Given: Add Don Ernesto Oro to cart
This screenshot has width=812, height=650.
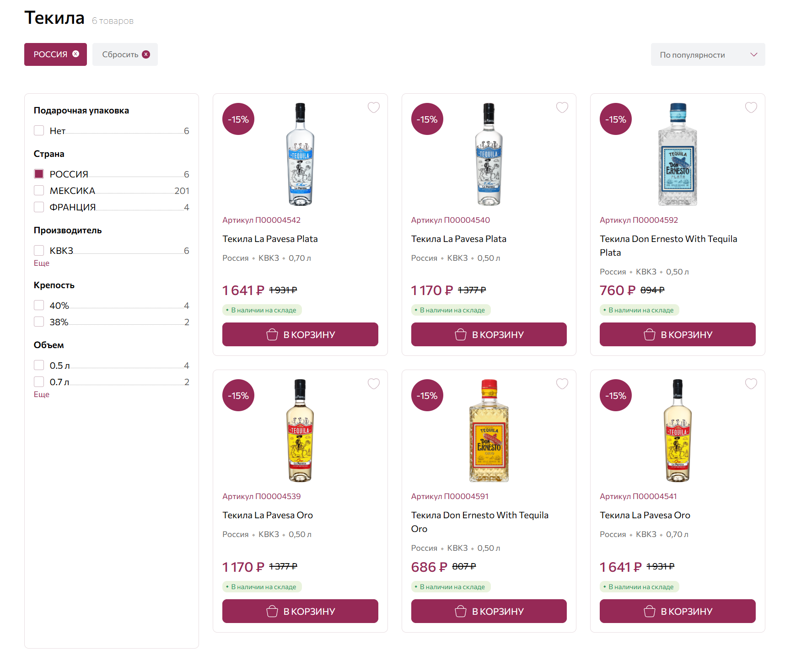Looking at the screenshot, I should [489, 611].
